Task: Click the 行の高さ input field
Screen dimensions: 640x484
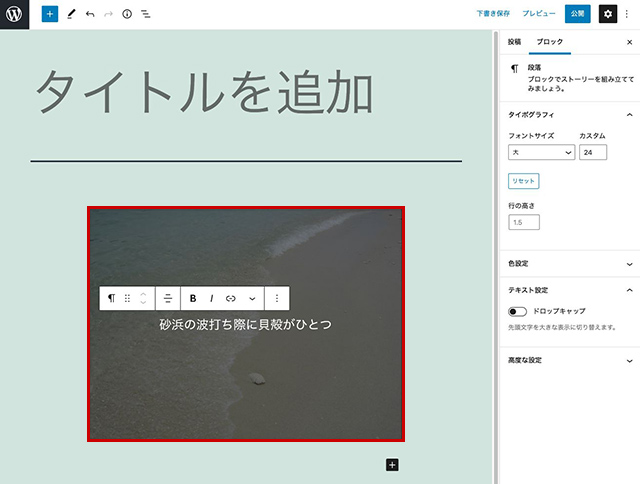Action: pos(524,222)
